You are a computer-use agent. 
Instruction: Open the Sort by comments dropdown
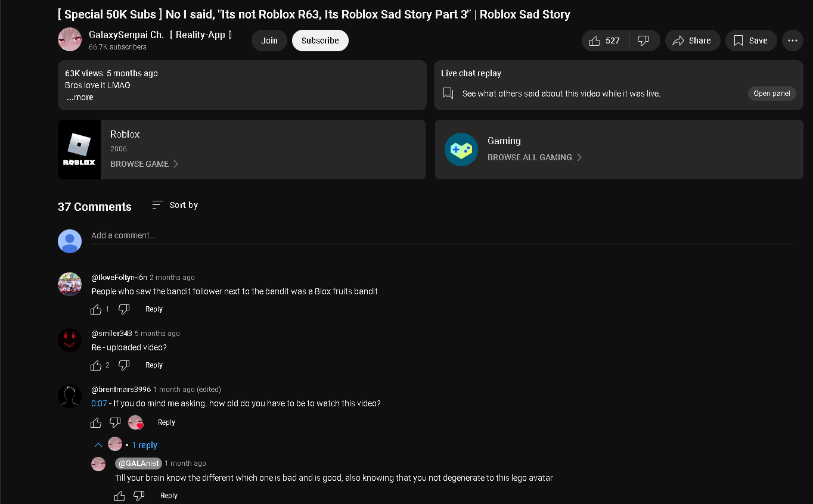click(175, 205)
